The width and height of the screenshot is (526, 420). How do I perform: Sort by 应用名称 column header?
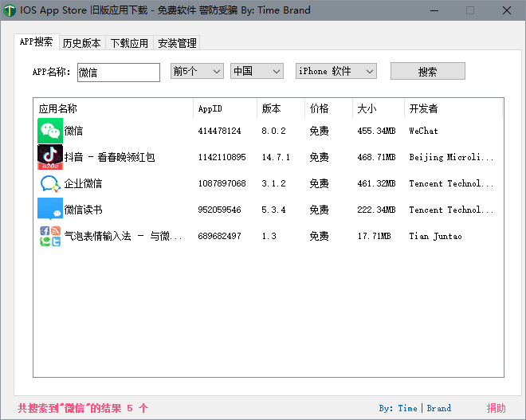point(113,108)
